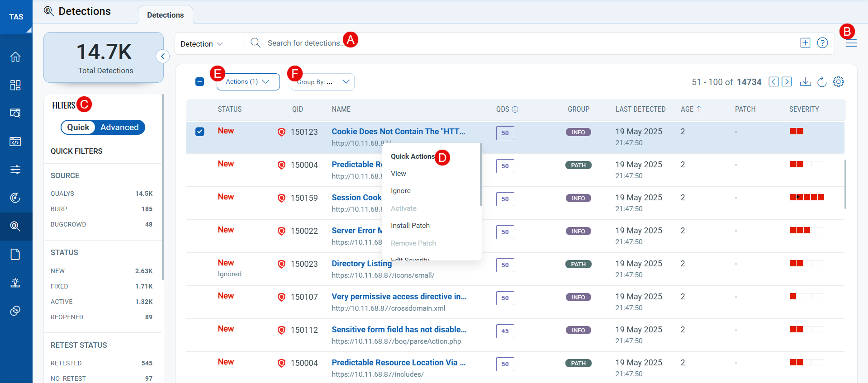Open the Dashboard icon in the sidebar
This screenshot has width=868, height=383.
(15, 85)
